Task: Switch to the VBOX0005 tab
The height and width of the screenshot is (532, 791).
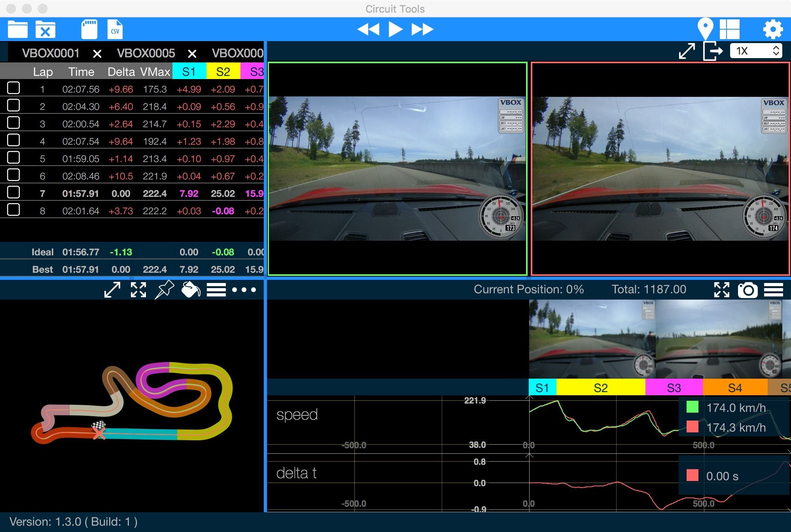Action: pos(146,53)
